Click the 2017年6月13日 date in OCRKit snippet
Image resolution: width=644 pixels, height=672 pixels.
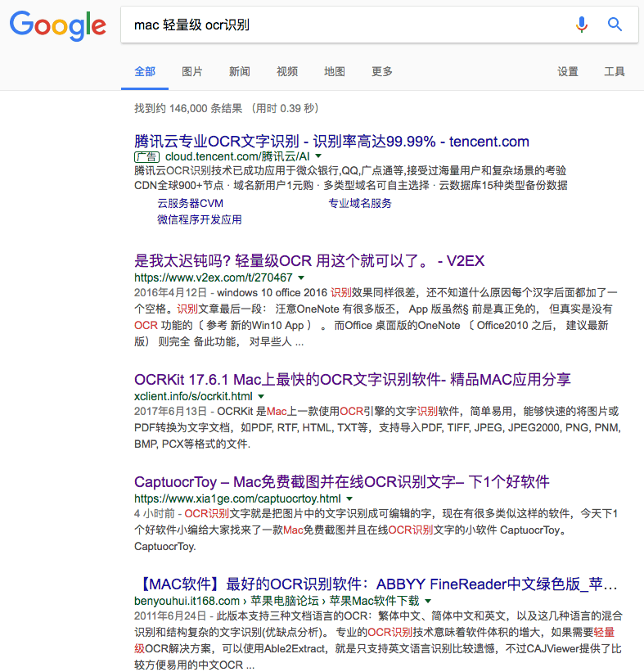[x=170, y=412]
